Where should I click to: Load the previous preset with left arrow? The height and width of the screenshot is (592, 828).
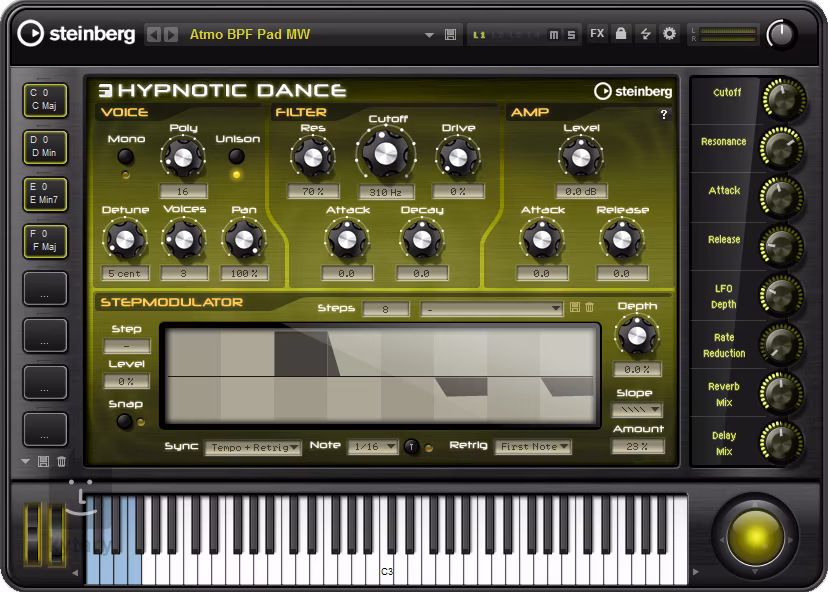[x=153, y=34]
